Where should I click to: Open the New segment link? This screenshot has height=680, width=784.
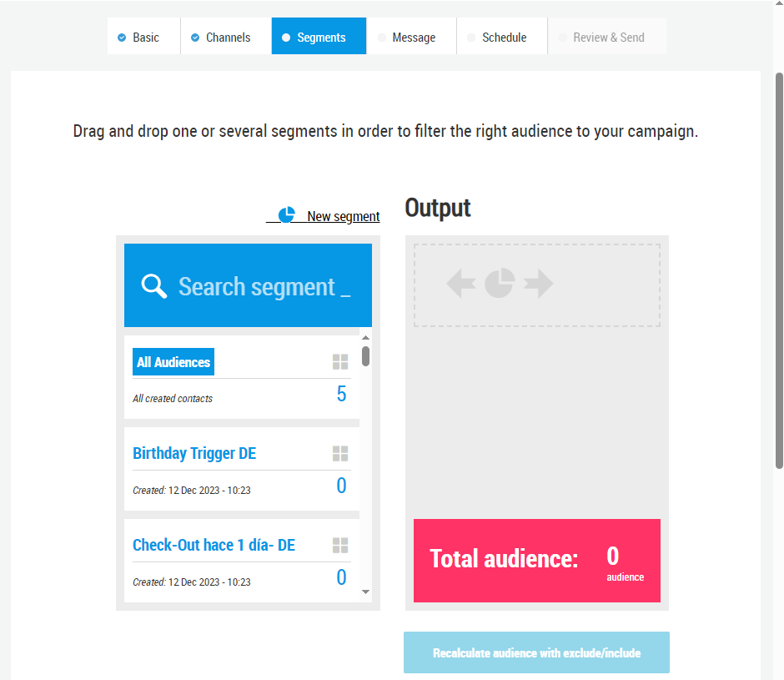point(343,216)
